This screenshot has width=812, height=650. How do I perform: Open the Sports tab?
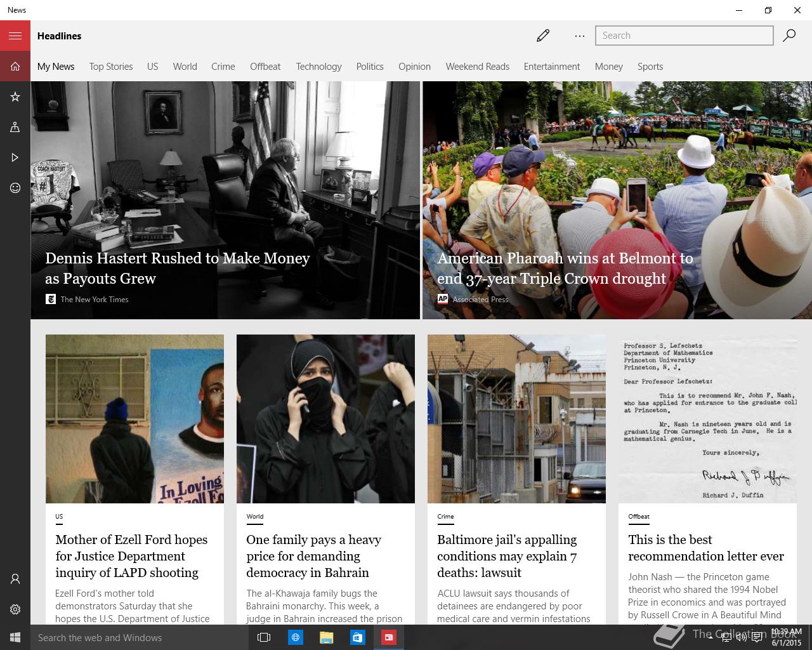pyautogui.click(x=650, y=66)
